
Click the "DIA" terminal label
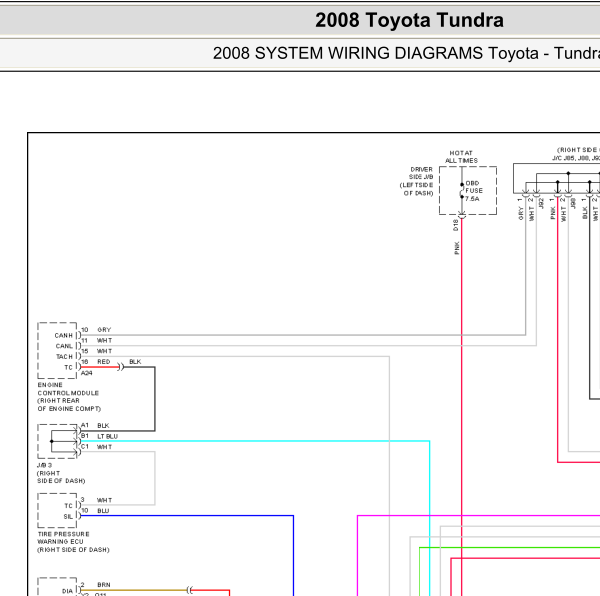67,591
